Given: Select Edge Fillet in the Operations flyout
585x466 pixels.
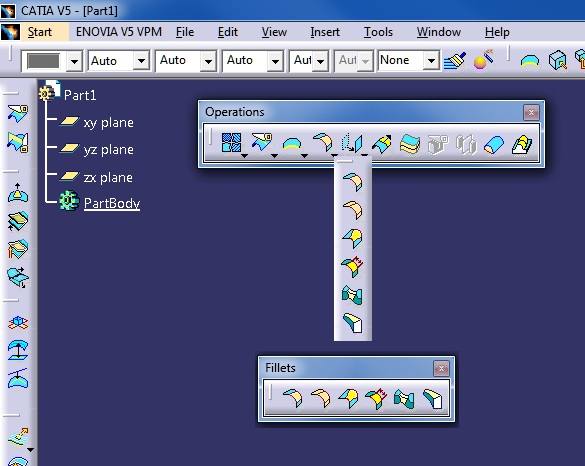Looking at the screenshot, I should (353, 210).
